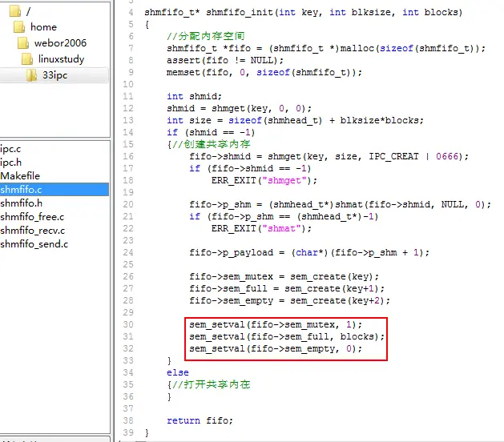
Task: Click 'int shmid;' declaration
Action: (x=194, y=96)
